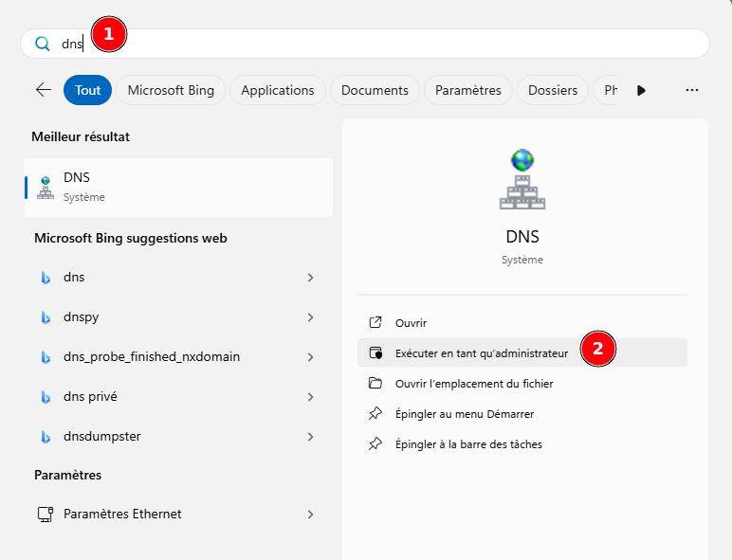This screenshot has height=560, width=732.
Task: Click the Bing icon beside dns privé
Action: click(46, 397)
